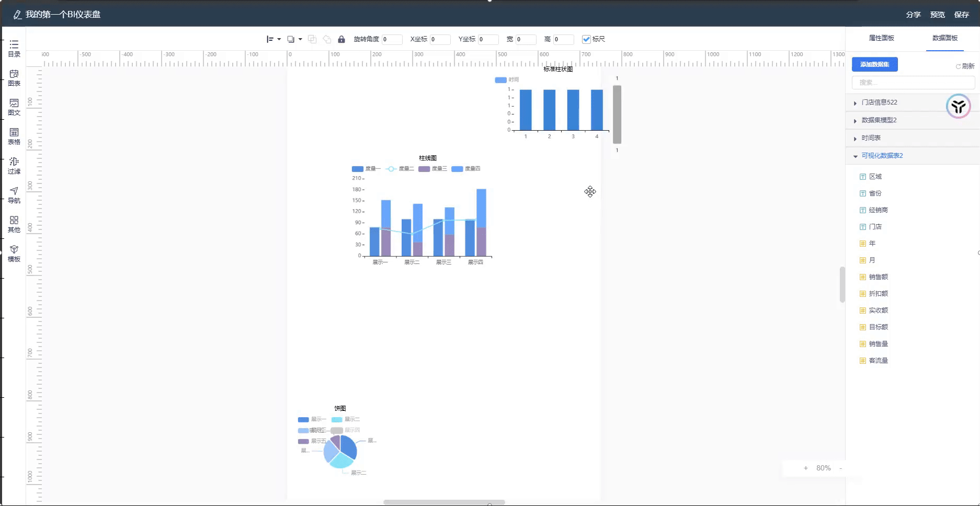Click the canvas horizontal scrollbar

click(x=444, y=502)
